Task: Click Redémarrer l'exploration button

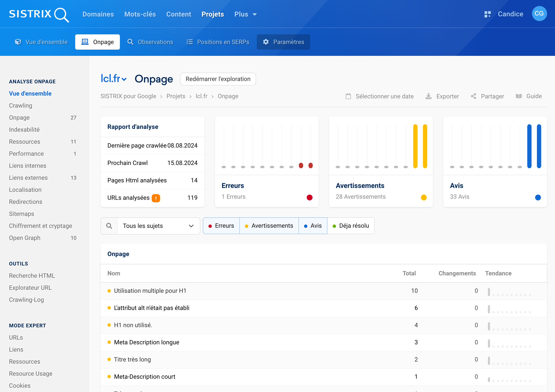Action: tap(218, 79)
